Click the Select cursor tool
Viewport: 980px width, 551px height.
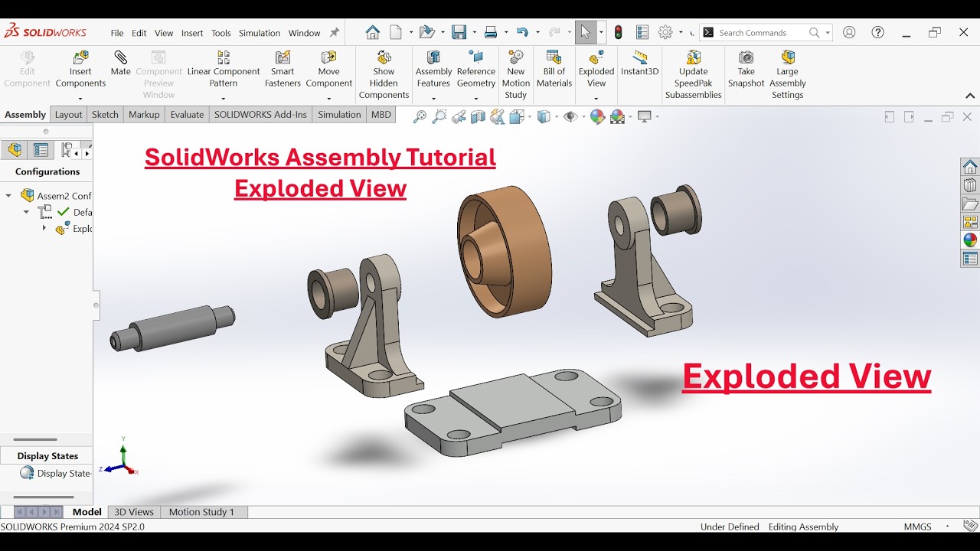coord(586,32)
